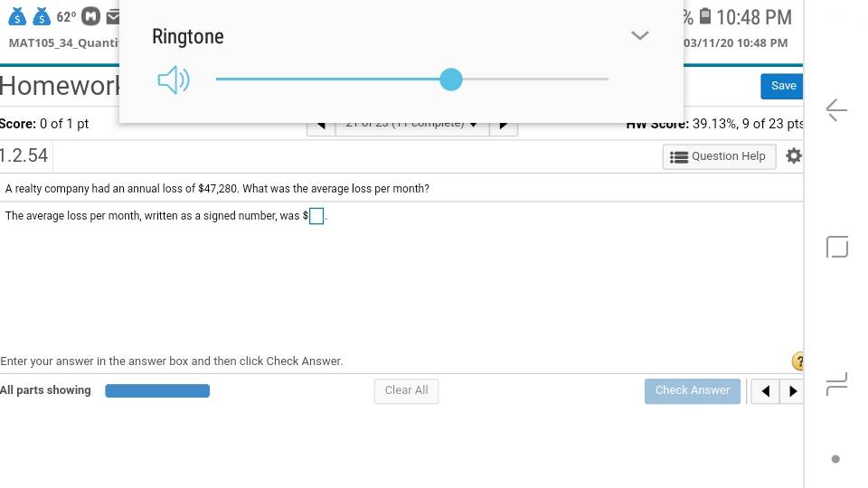Image resolution: width=868 pixels, height=488 pixels.
Task: Go to previous question in top navigator
Action: (321, 125)
